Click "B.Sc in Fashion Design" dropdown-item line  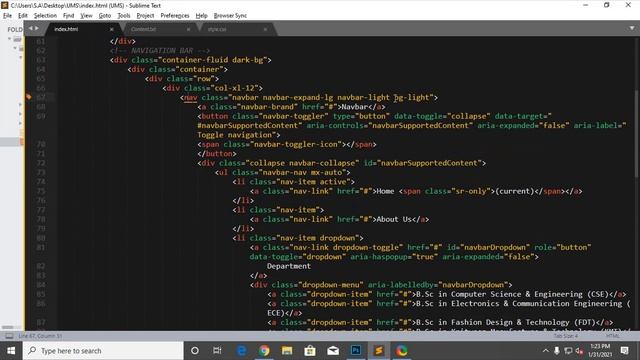click(x=440, y=322)
